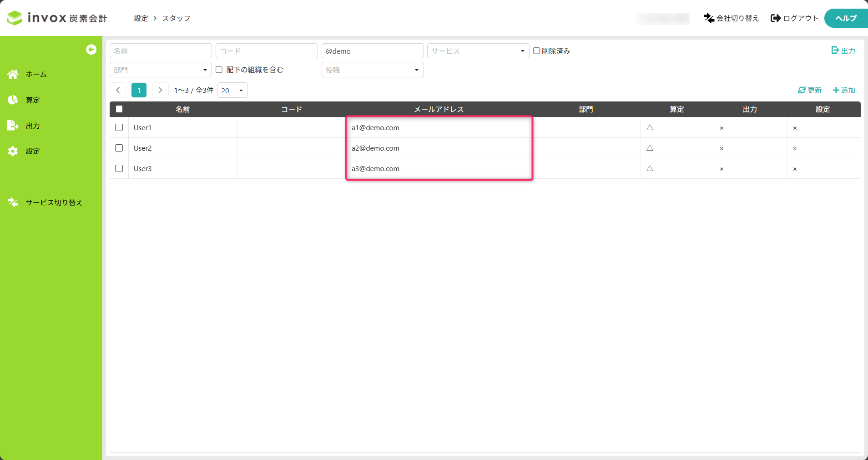Click the 名前 search field
The width and height of the screenshot is (868, 460).
coord(161,51)
